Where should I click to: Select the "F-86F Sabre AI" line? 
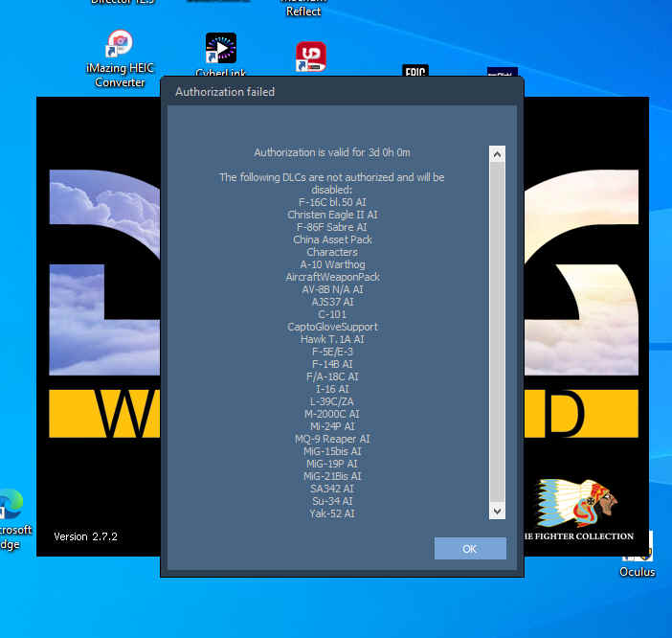coord(332,227)
